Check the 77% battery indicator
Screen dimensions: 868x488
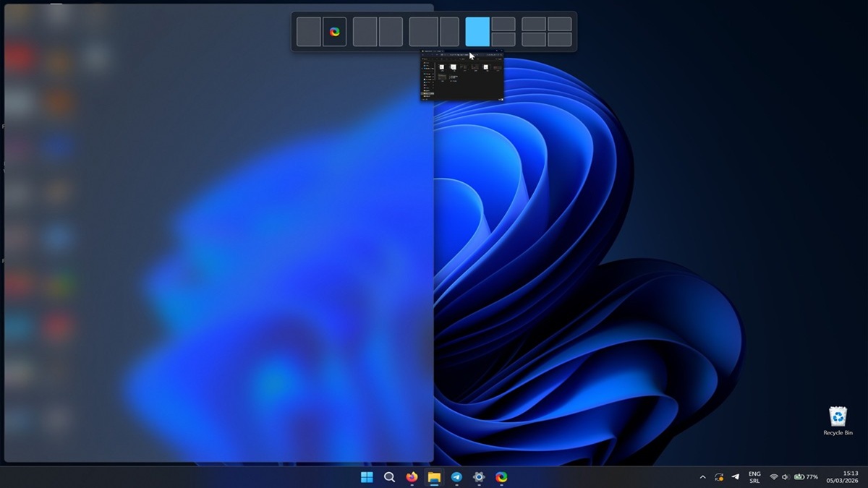pyautogui.click(x=806, y=477)
